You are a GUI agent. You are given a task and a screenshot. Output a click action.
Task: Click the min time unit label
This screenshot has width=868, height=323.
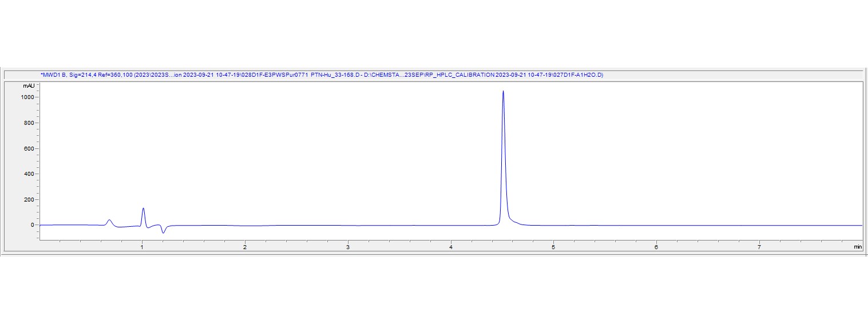pyautogui.click(x=857, y=247)
